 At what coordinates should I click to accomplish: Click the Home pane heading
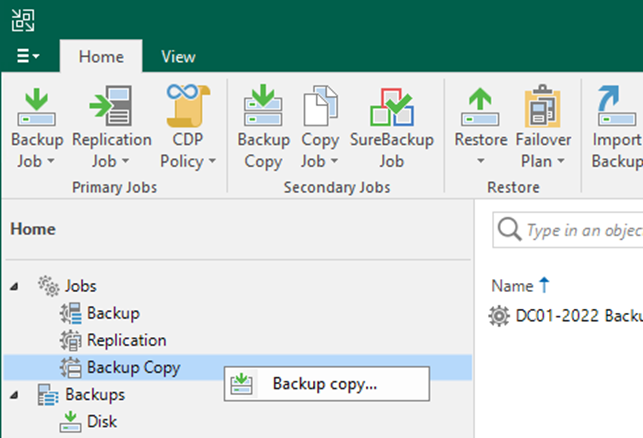tap(33, 229)
